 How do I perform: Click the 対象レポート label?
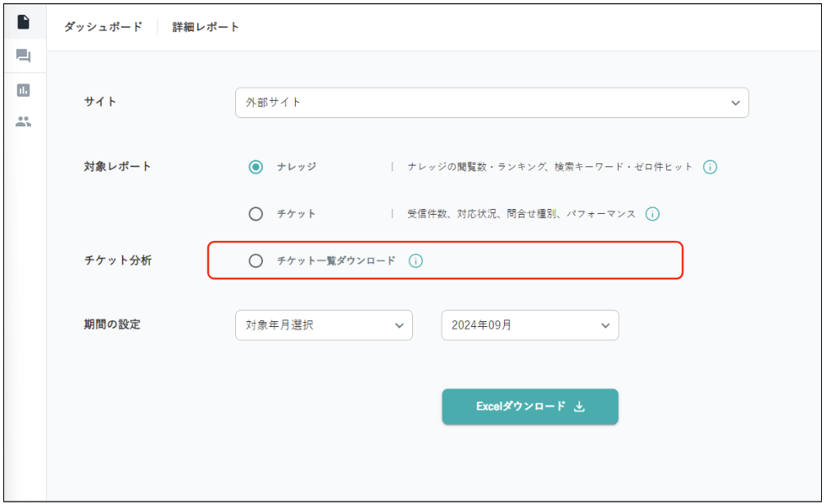click(117, 166)
